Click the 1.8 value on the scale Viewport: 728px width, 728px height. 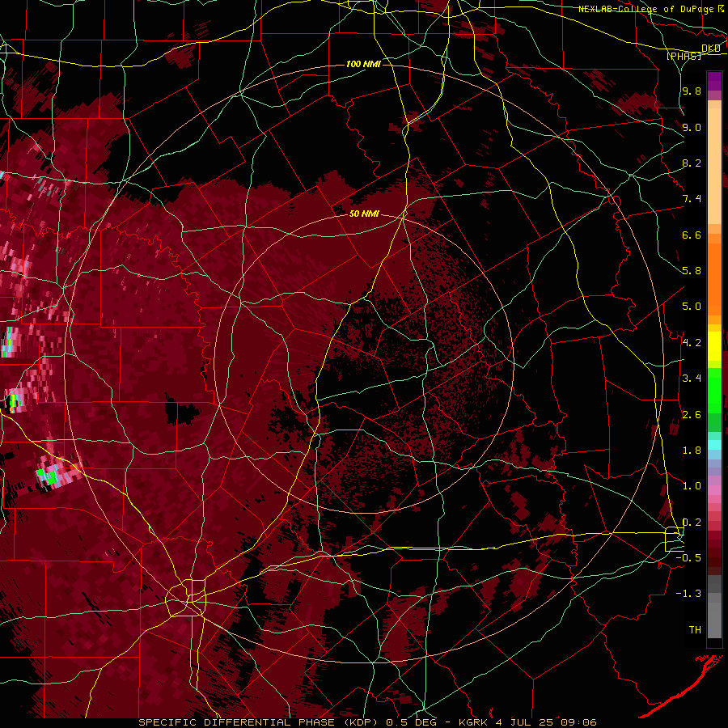[x=692, y=451]
